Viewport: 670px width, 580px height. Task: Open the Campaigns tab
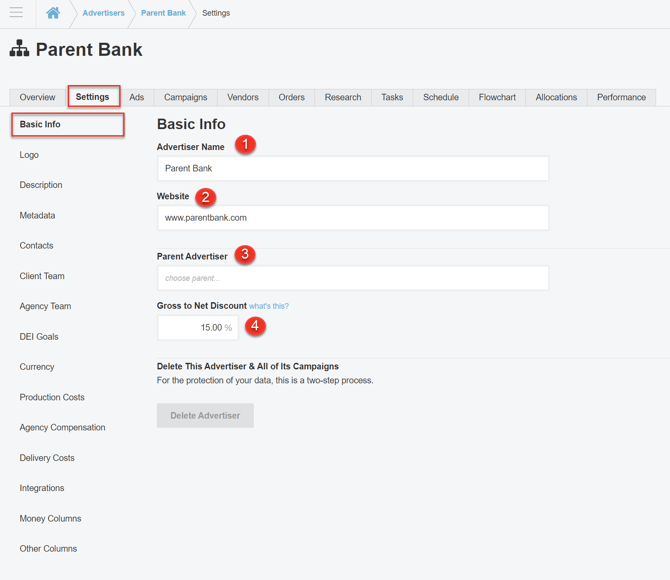[x=185, y=97]
